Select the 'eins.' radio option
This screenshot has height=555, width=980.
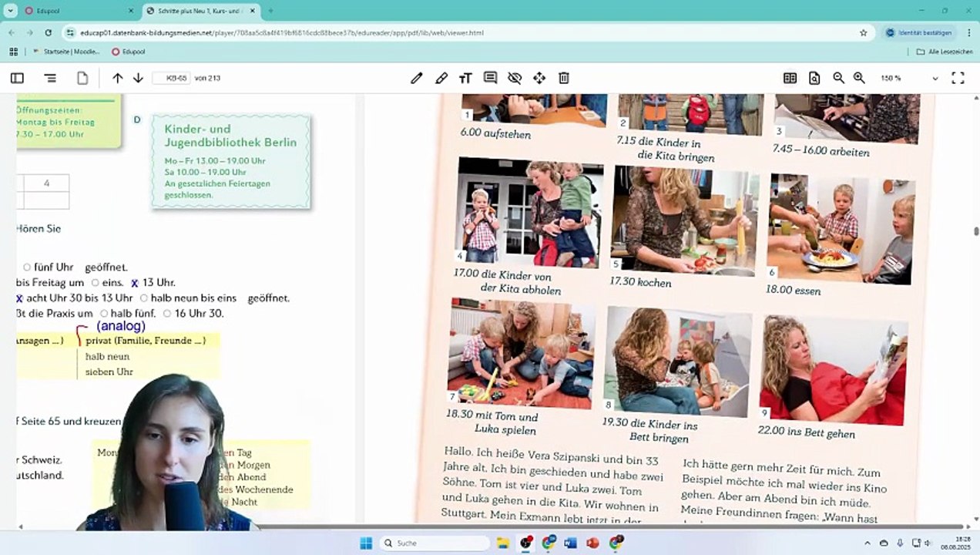96,283
